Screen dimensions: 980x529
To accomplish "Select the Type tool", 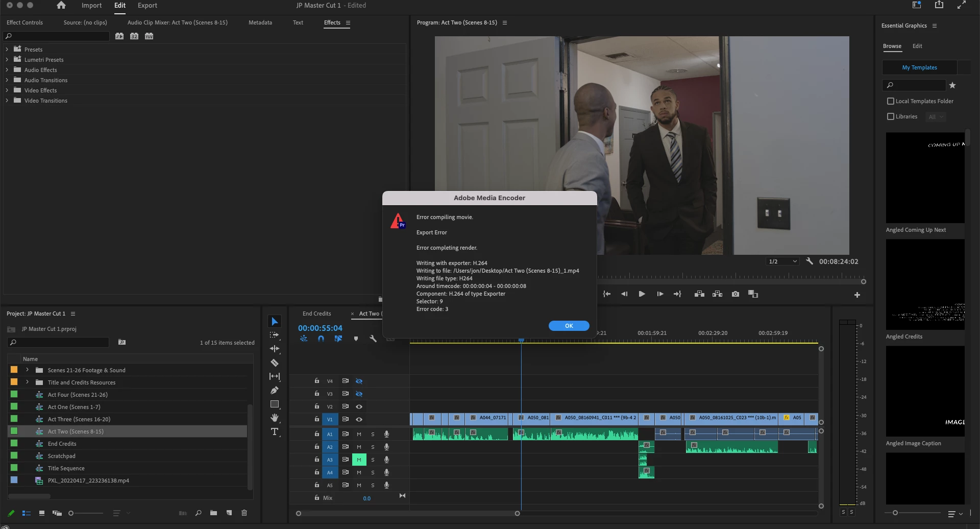I will click(x=275, y=431).
